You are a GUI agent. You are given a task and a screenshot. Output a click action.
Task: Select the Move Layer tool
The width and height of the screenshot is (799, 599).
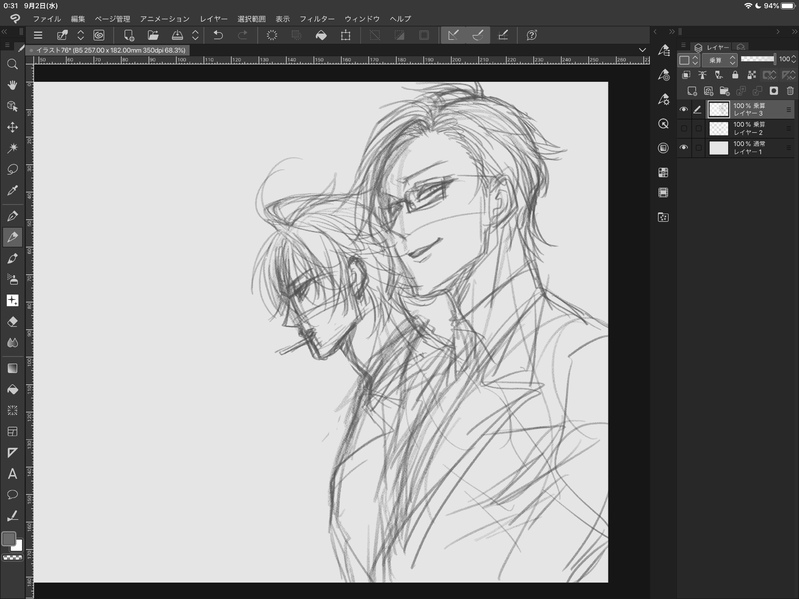click(12, 127)
